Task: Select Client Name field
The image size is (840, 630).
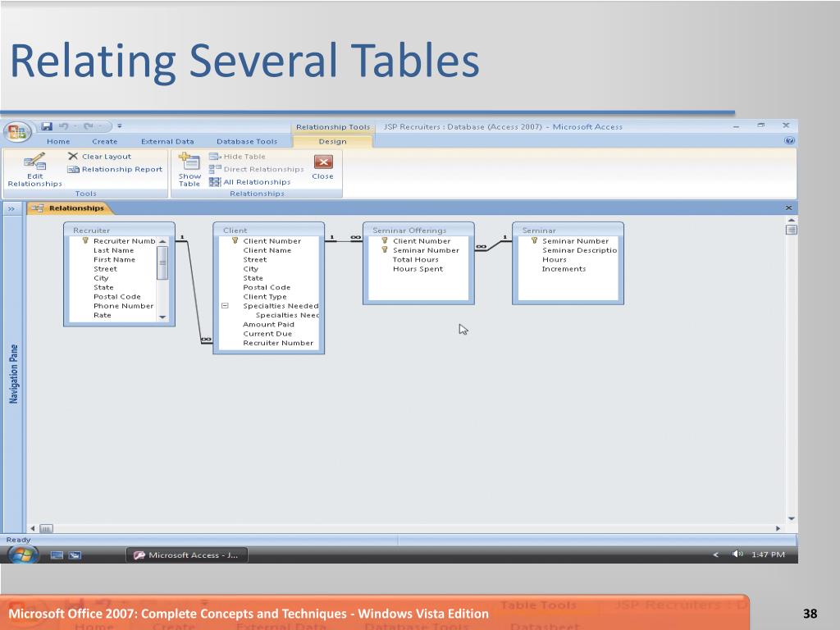Action: (x=267, y=250)
